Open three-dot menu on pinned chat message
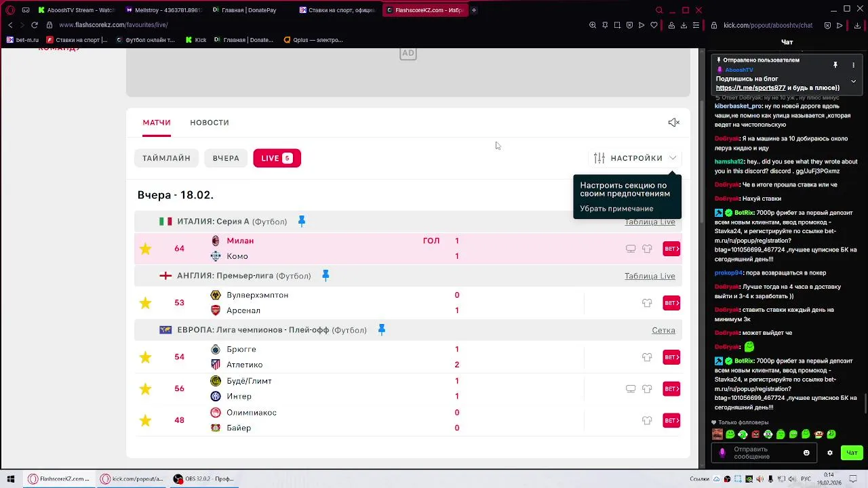Viewport: 868px width, 488px height. coord(853,65)
